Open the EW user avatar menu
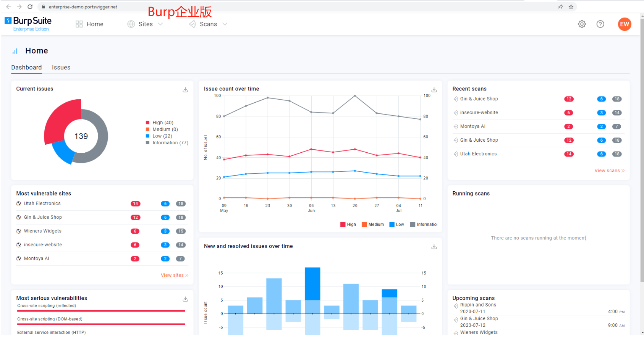This screenshot has height=344, width=644. [x=624, y=24]
